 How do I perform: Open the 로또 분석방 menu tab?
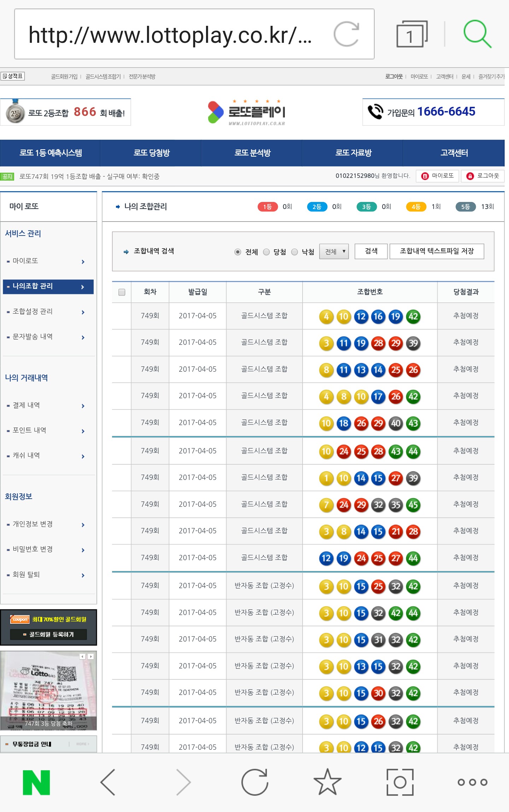tap(252, 153)
